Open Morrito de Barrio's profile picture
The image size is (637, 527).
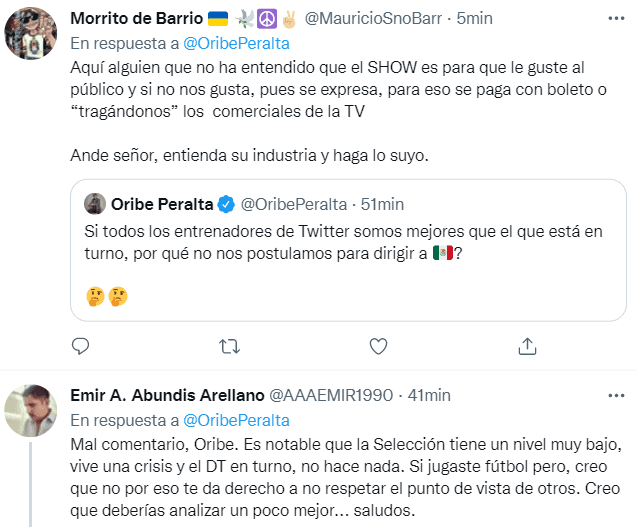coord(30,33)
